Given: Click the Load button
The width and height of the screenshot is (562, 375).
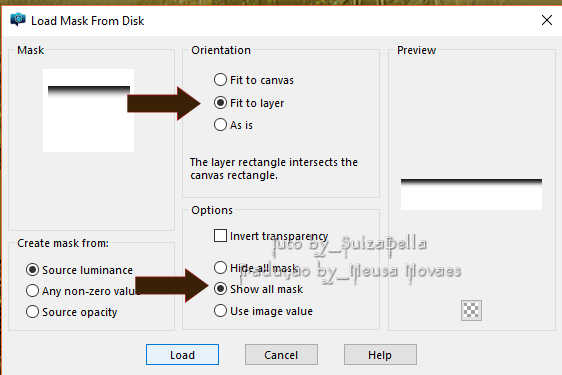Looking at the screenshot, I should pyautogui.click(x=182, y=355).
